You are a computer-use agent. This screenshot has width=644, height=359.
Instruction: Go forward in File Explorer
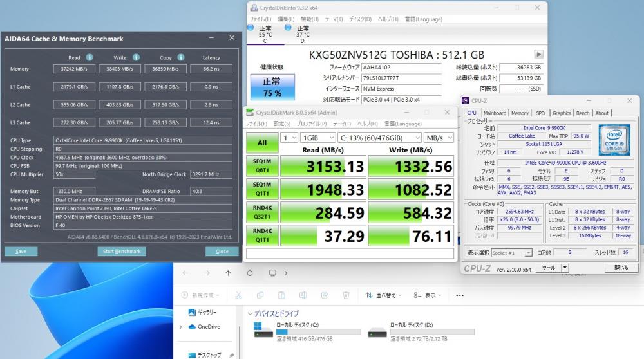click(207, 273)
